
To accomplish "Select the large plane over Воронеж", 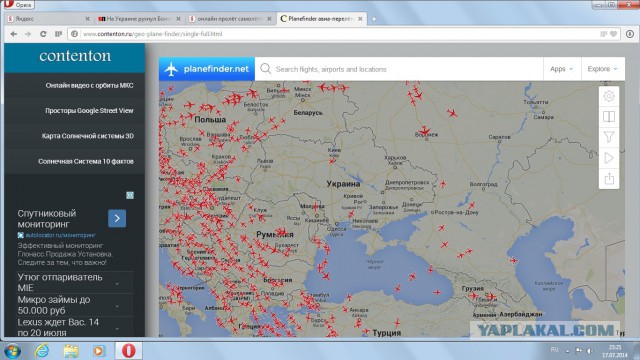I will click(424, 131).
